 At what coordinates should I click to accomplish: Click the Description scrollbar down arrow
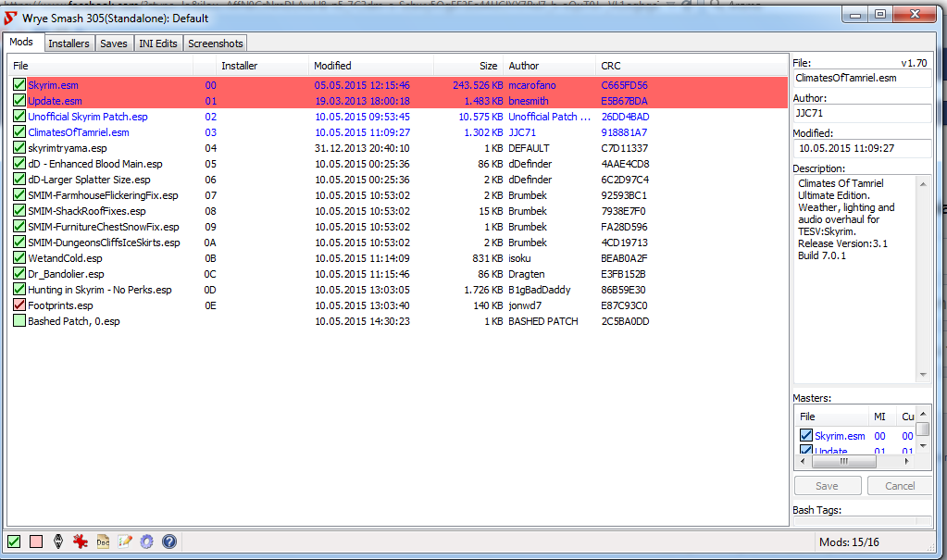click(923, 375)
